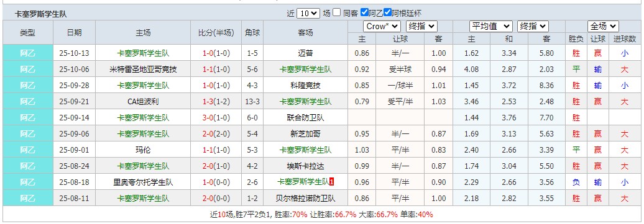
Task: Open 米特雷圣地亚哥竞技 team link
Action: [143, 69]
